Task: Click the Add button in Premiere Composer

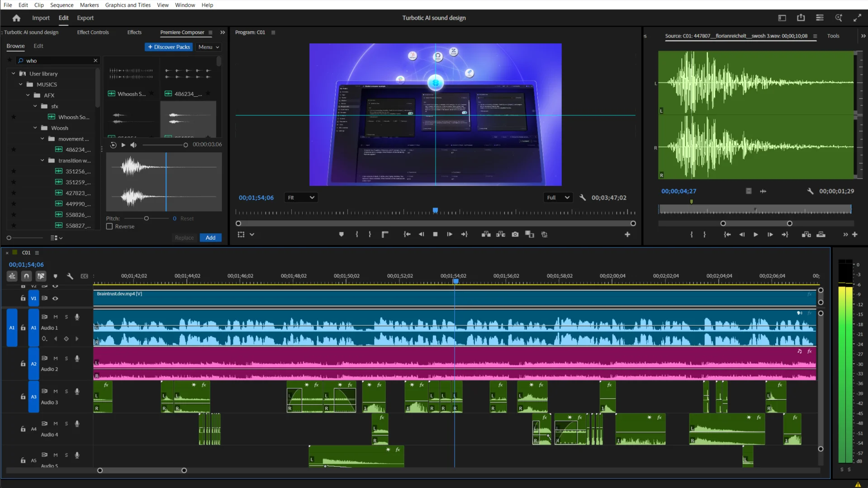Action: (210, 238)
